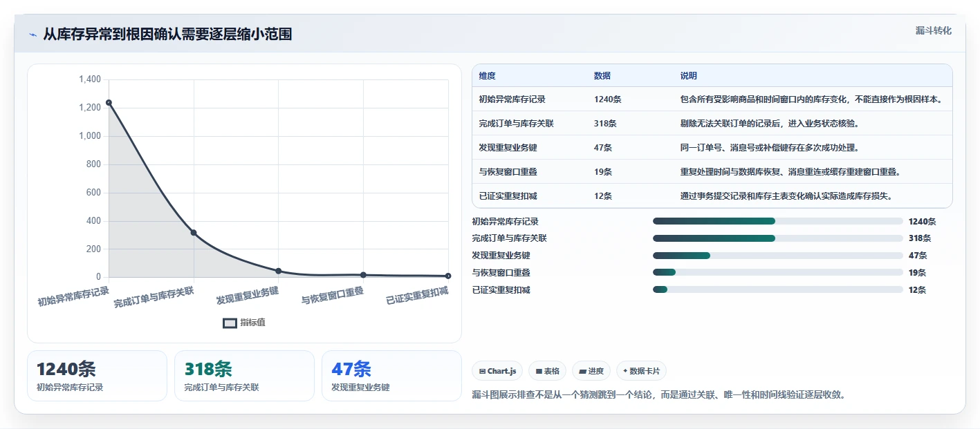980x429 pixels.
Task: Click the 维度 column header
Action: pos(488,76)
